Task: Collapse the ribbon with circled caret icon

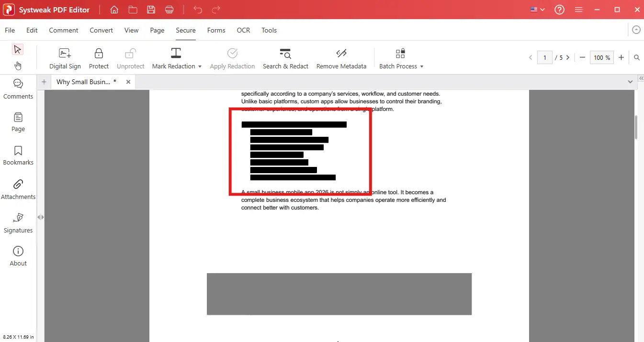Action: 636,30
